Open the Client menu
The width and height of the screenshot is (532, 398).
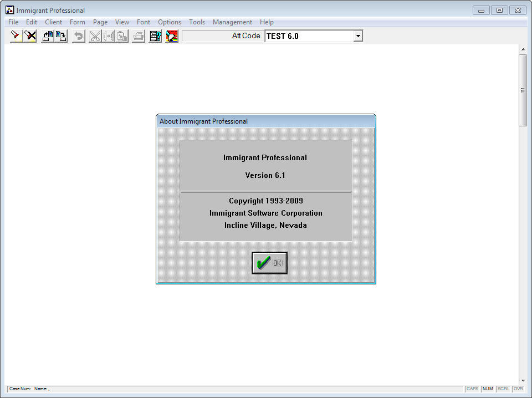coord(53,22)
